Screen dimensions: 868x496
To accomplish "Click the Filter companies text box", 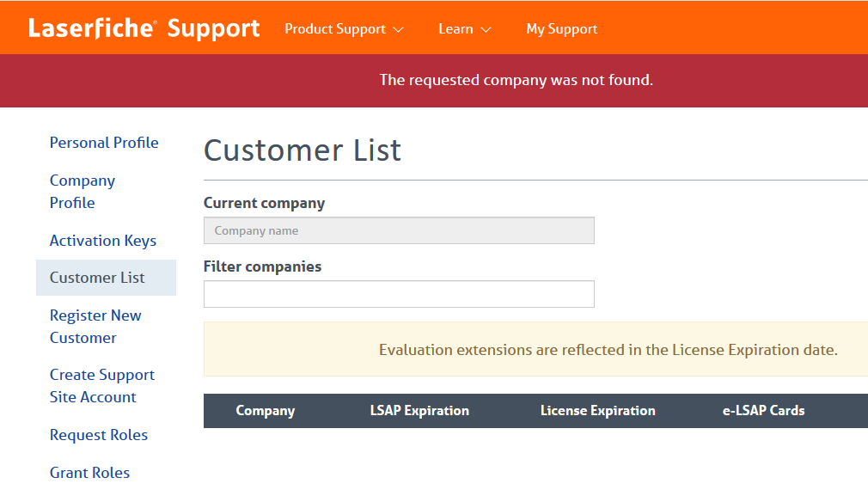I will (399, 294).
